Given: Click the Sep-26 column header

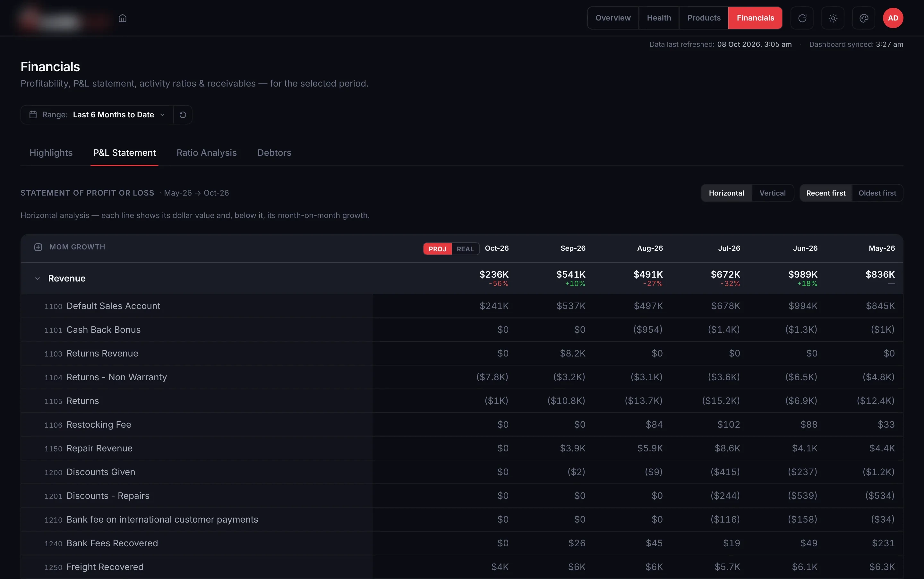Looking at the screenshot, I should [x=573, y=248].
